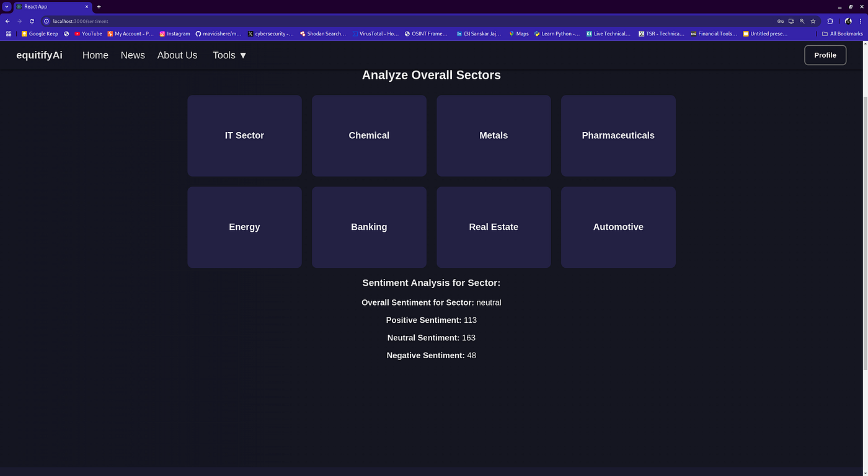Click the install app icon in the address bar
The height and width of the screenshot is (476, 868).
791,21
